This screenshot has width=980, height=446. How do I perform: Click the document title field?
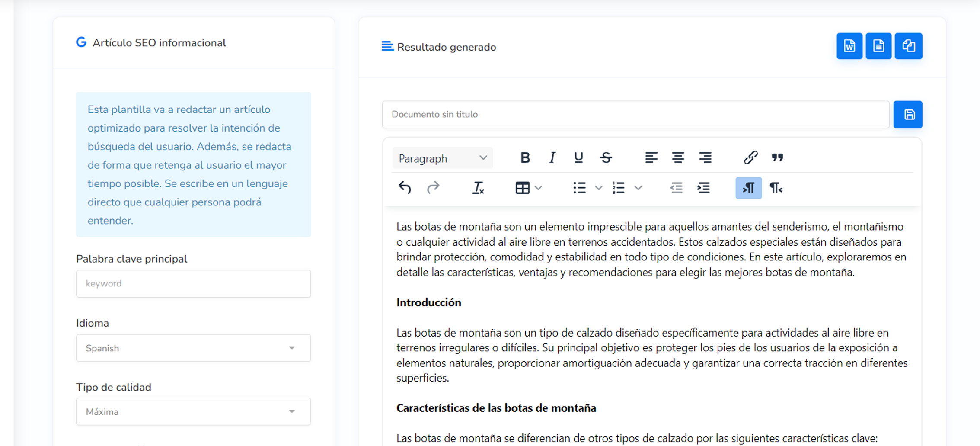(x=635, y=115)
